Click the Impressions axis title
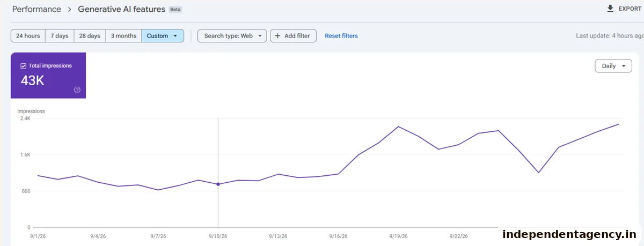 (31, 111)
